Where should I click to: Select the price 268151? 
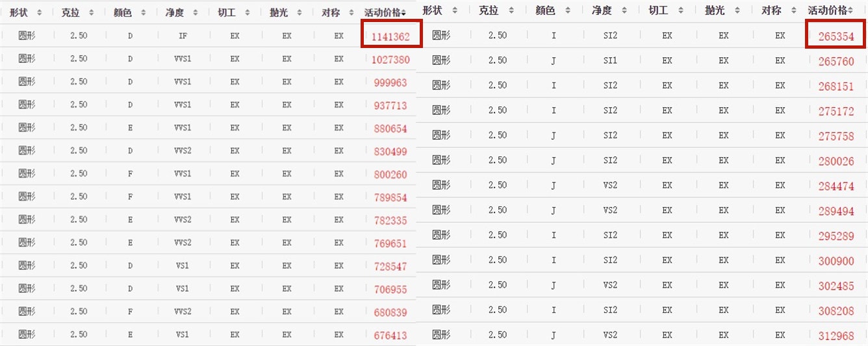[x=836, y=86]
